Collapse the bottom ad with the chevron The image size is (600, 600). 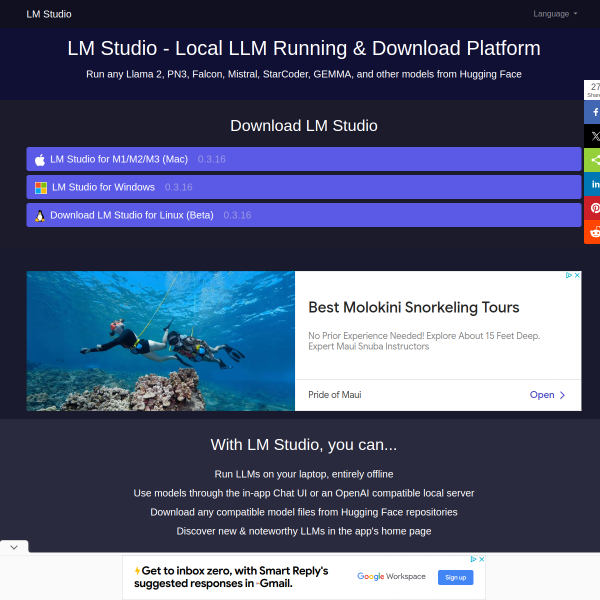pyautogui.click(x=14, y=547)
